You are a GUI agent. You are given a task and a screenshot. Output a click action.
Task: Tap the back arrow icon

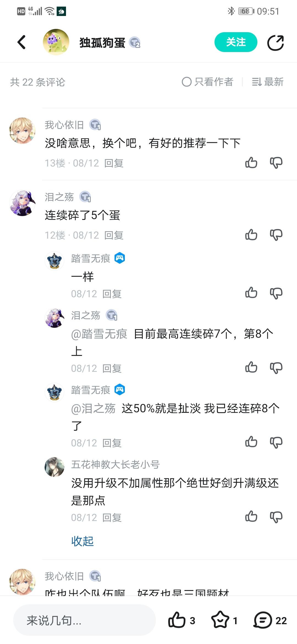click(x=21, y=42)
